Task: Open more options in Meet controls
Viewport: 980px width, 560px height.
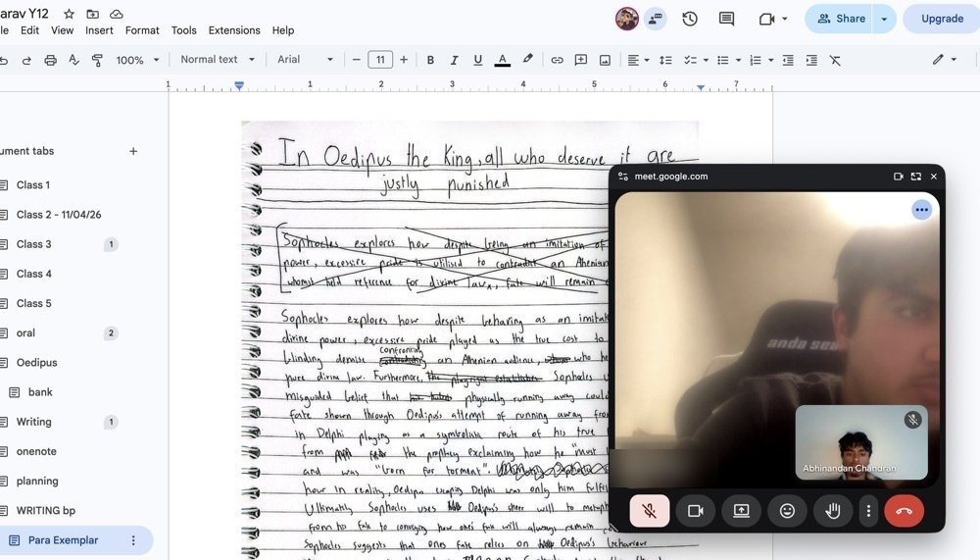Action: tap(868, 511)
